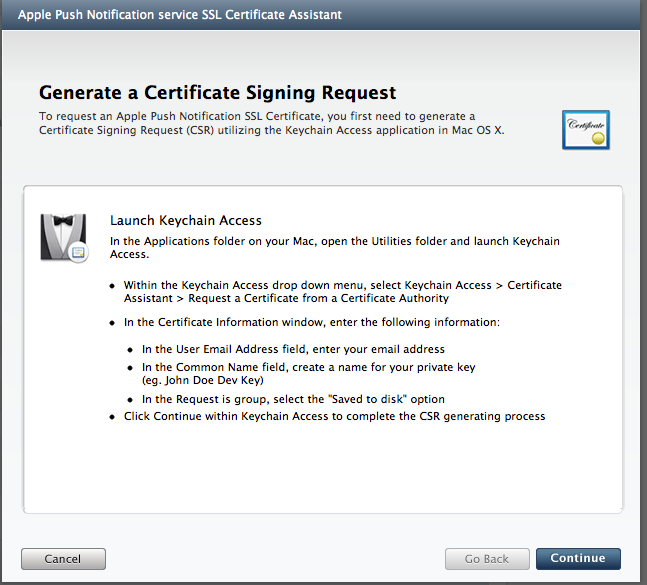
Task: Click the intro text 'To request an Apple Push Notification SSL Certificate'
Action: pos(272,123)
